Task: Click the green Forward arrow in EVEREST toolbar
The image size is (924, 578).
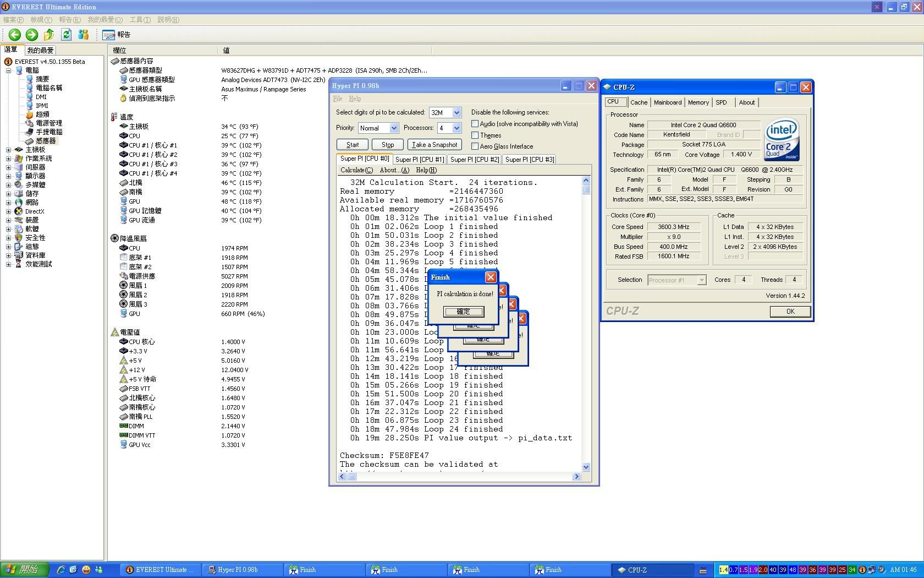Action: (32, 35)
